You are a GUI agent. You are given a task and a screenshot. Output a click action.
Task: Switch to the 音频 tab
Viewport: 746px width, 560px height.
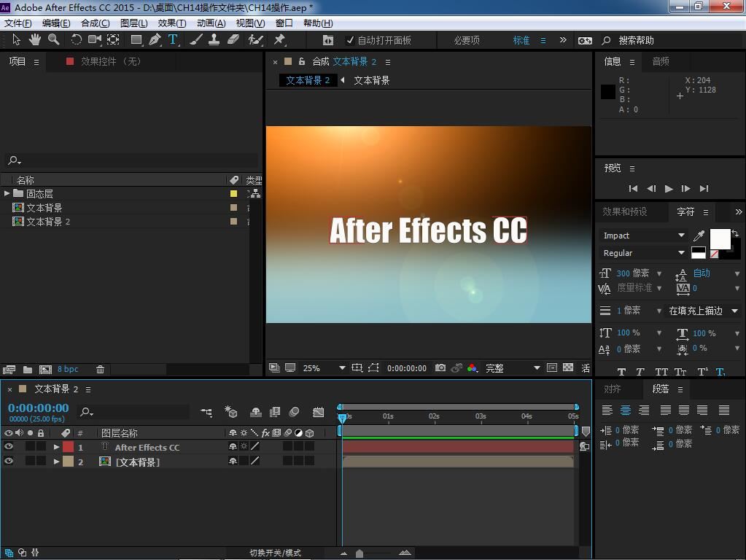click(x=661, y=61)
